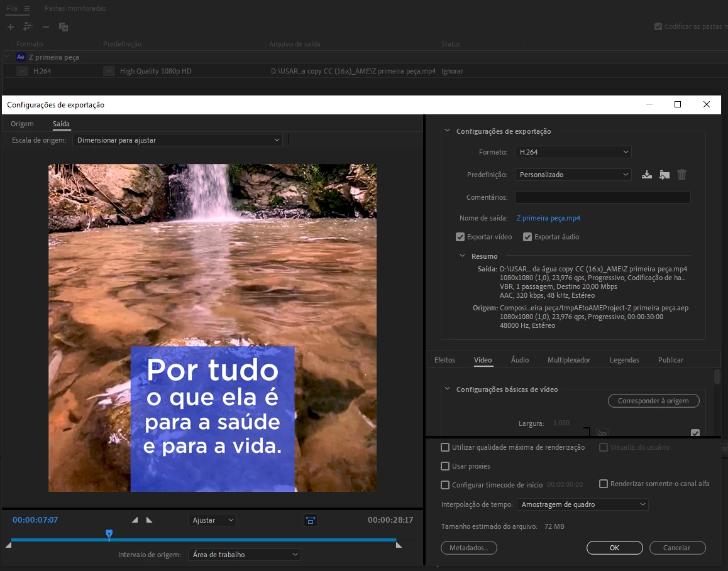
Task: Set out point with right triangle icon
Action: 149,520
